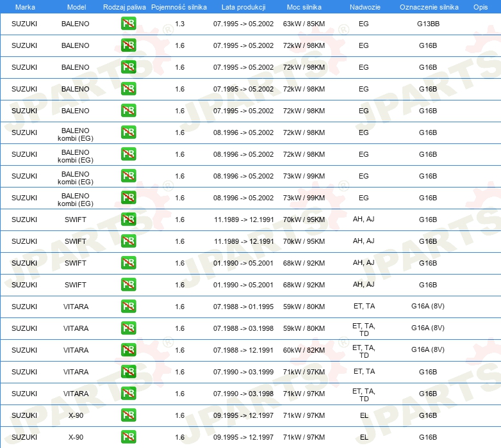
Task: Click the Marka column header
Action: 25,7
